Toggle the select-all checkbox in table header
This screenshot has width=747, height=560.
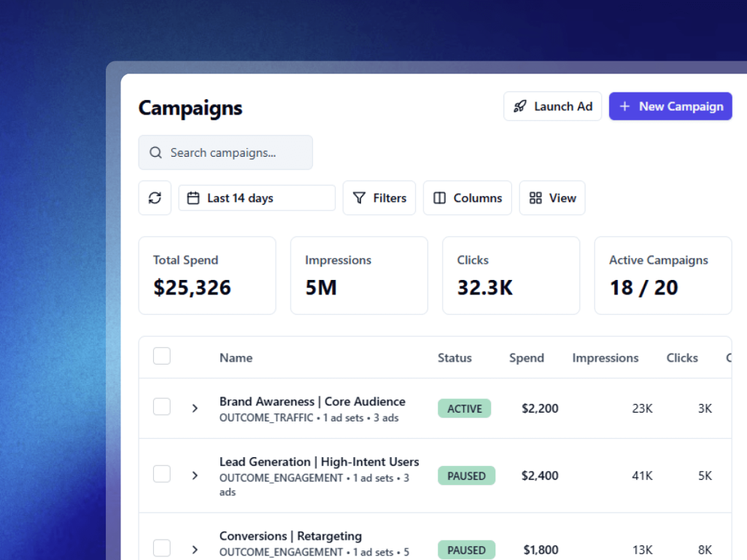click(162, 357)
